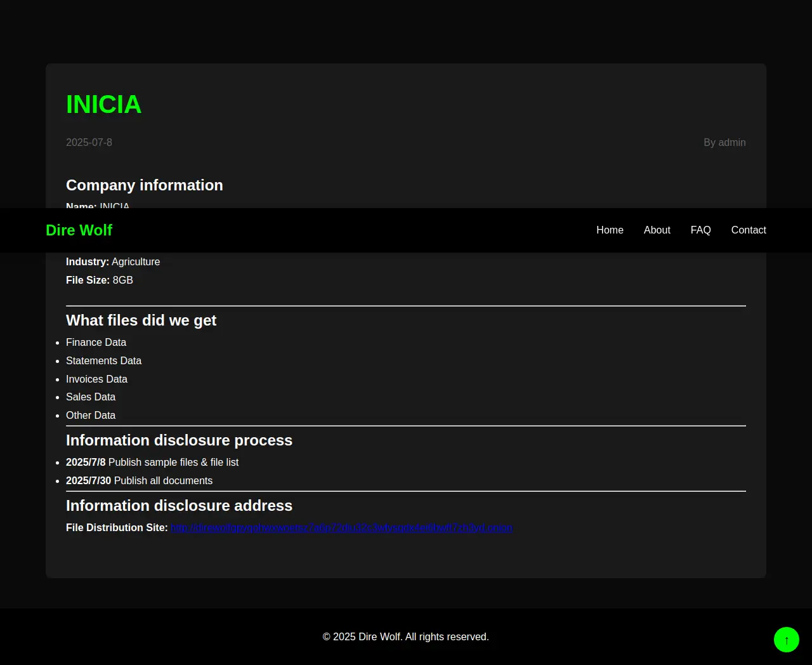This screenshot has width=812, height=665.
Task: Click the File Size 8GB line
Action: click(x=100, y=280)
